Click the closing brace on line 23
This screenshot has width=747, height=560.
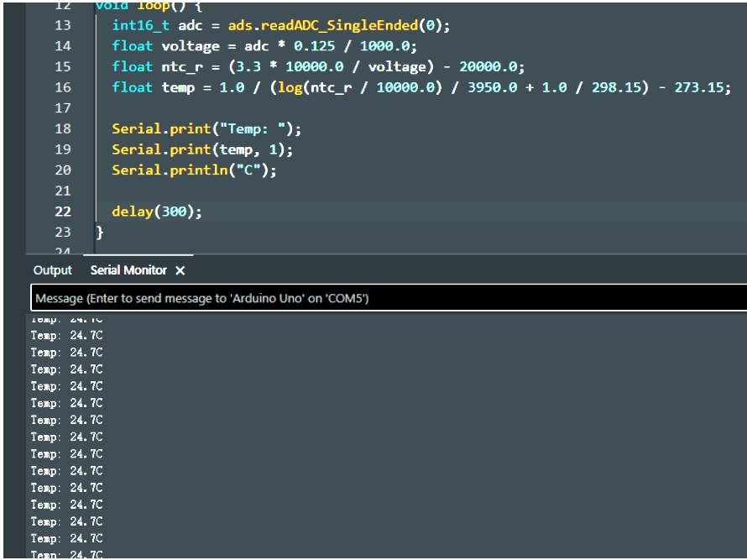point(100,232)
